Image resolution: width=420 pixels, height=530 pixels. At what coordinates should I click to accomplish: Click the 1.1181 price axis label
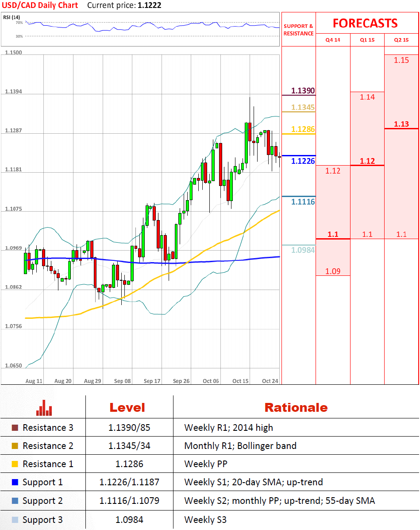tap(14, 169)
